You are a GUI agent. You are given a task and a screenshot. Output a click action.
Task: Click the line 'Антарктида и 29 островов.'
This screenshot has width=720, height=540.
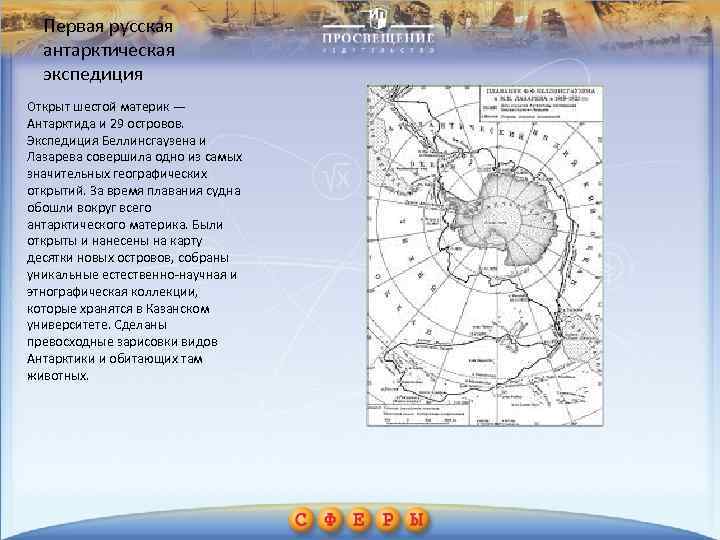coord(105,124)
